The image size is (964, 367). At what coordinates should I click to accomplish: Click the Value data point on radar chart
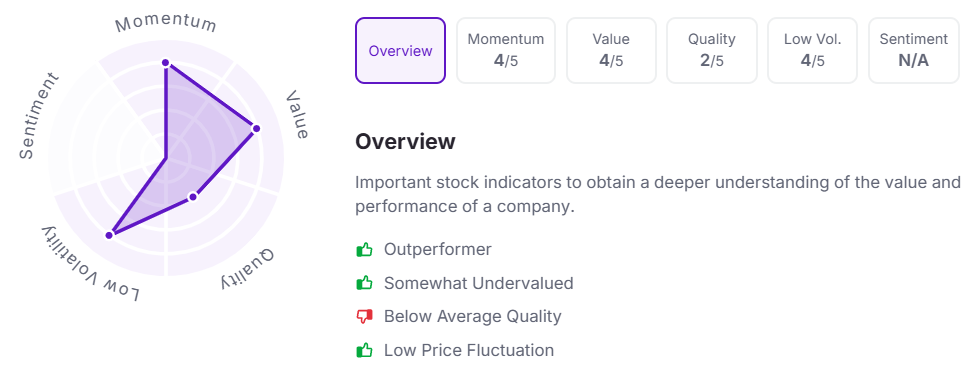coord(256,128)
